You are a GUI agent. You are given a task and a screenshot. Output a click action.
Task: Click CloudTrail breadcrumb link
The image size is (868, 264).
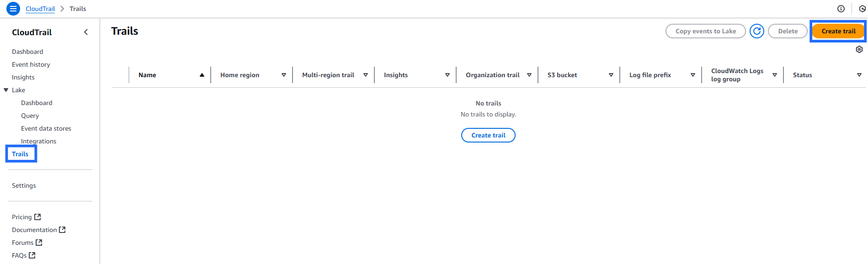pyautogui.click(x=40, y=9)
